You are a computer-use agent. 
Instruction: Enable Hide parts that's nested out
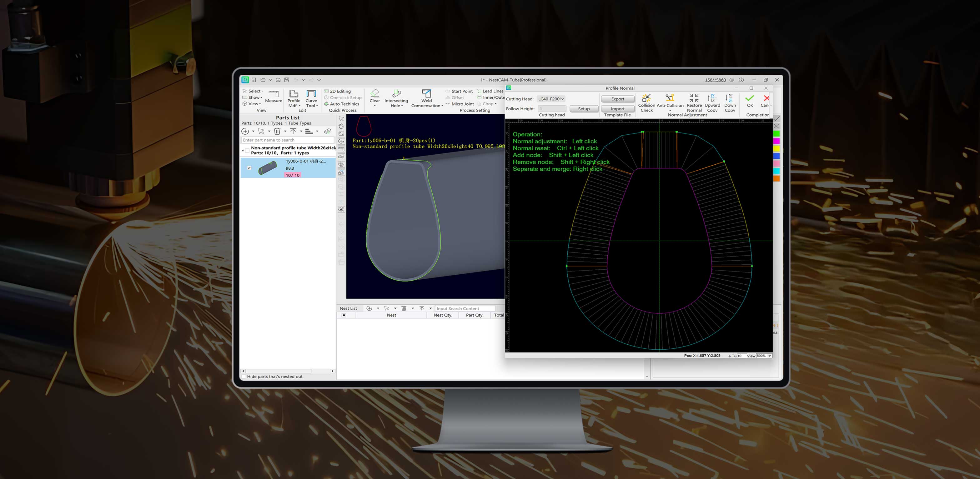point(244,376)
